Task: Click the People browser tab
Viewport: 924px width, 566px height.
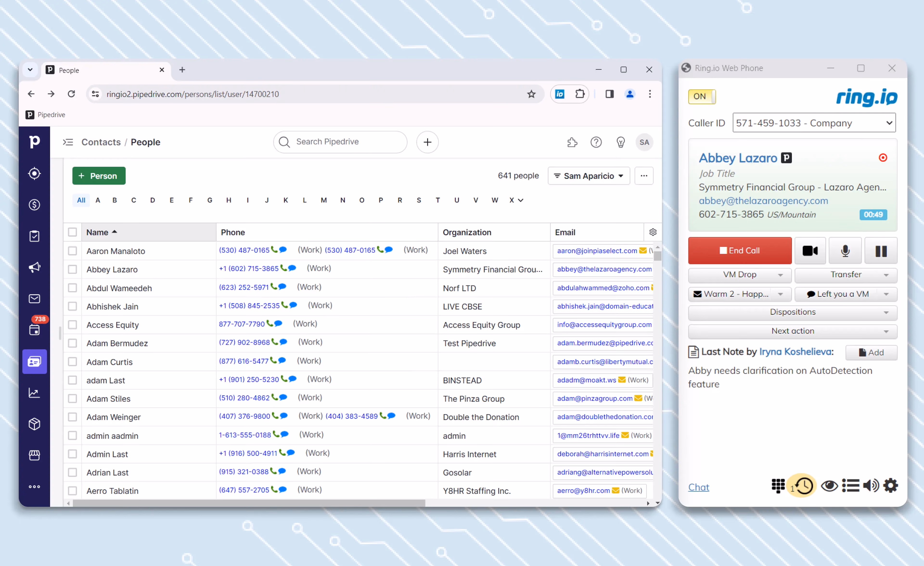Action: (106, 70)
